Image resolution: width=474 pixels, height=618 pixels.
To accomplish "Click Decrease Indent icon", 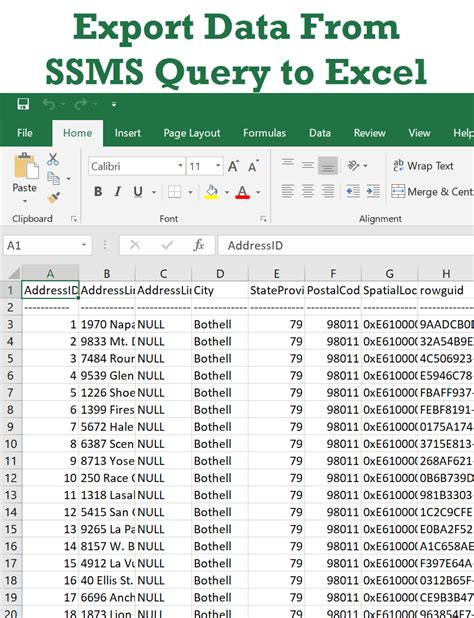I will pyautogui.click(x=353, y=191).
